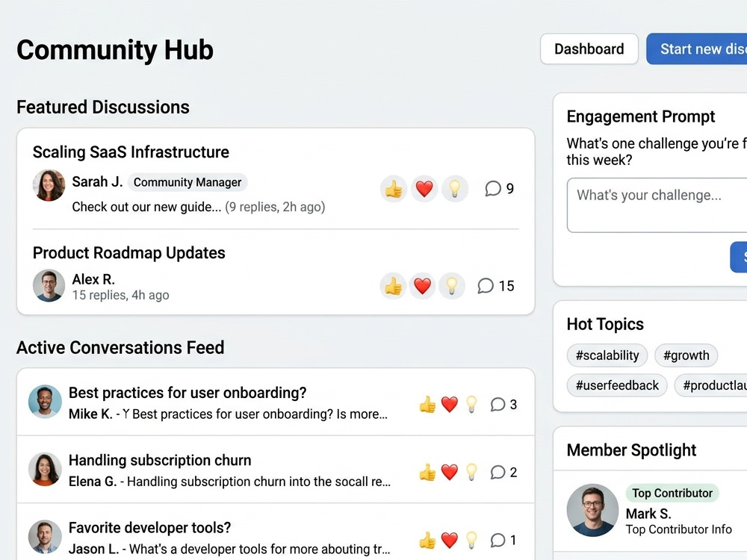
Task: Thumbs-up the Product Roadmap Updates discussion
Action: click(x=393, y=286)
